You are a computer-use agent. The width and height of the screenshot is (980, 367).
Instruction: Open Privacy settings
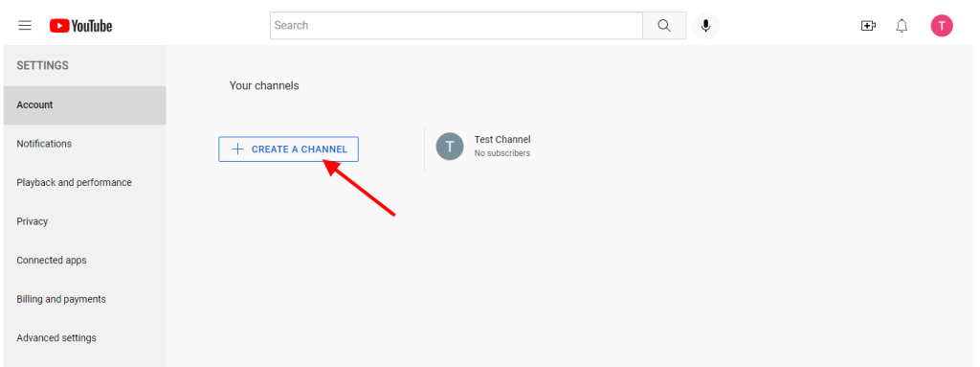[x=85, y=221]
